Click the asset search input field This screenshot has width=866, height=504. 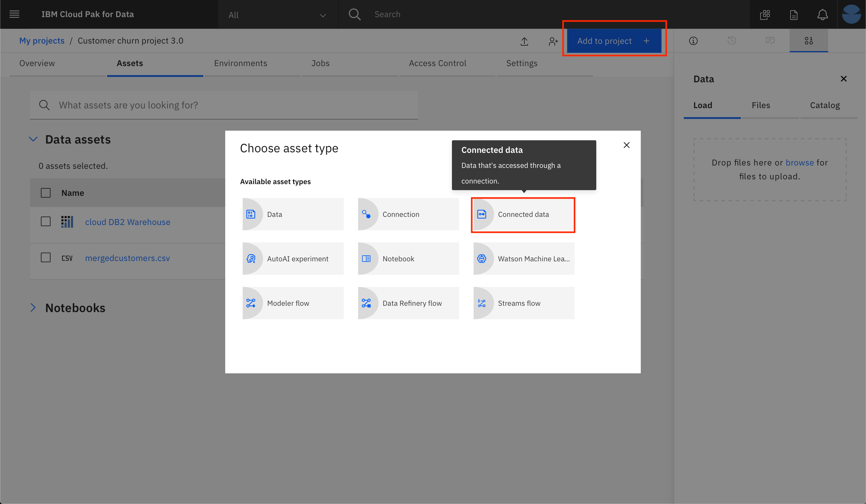click(x=223, y=105)
